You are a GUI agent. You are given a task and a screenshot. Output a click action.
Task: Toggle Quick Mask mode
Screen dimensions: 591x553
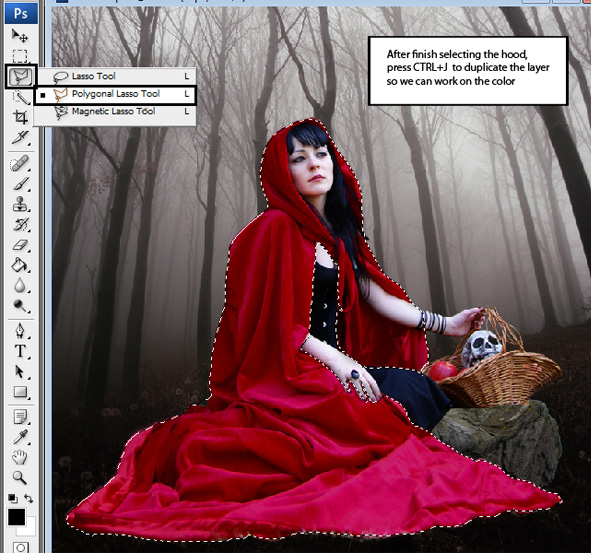click(20, 547)
